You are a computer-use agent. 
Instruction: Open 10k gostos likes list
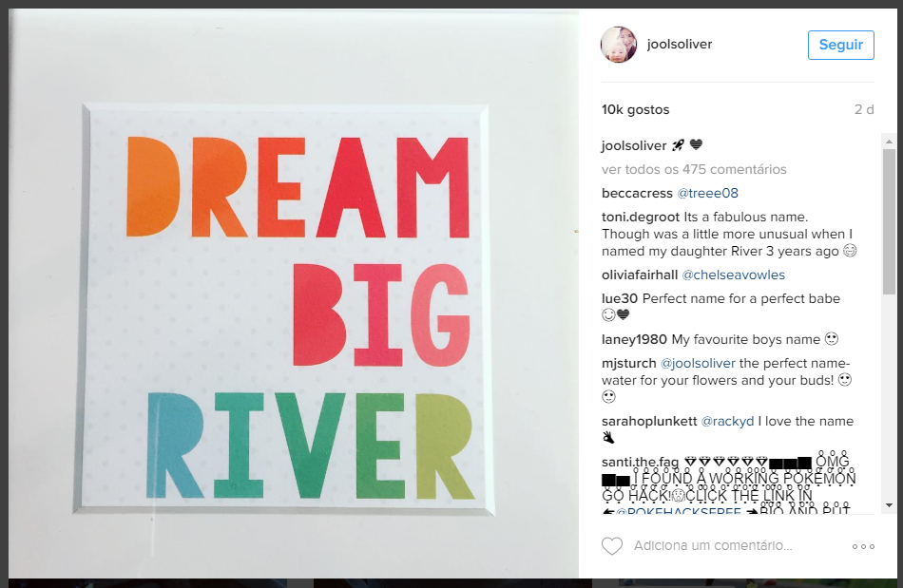[x=635, y=109]
